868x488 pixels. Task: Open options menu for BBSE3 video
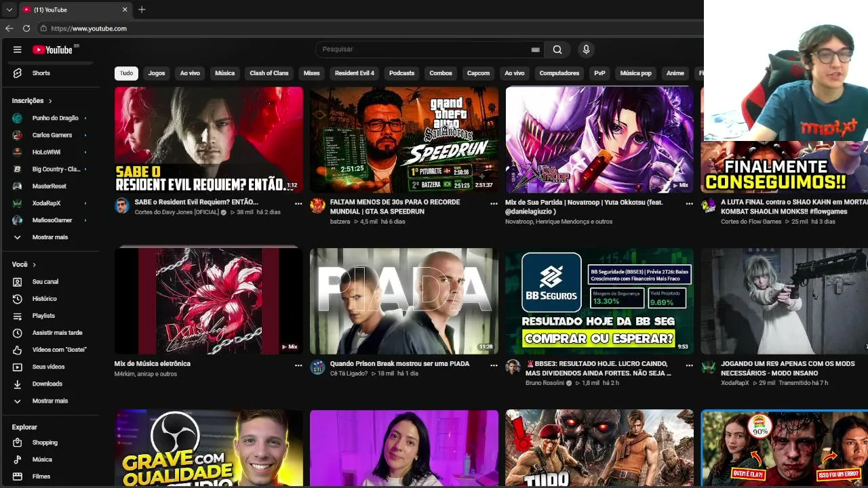tap(689, 365)
